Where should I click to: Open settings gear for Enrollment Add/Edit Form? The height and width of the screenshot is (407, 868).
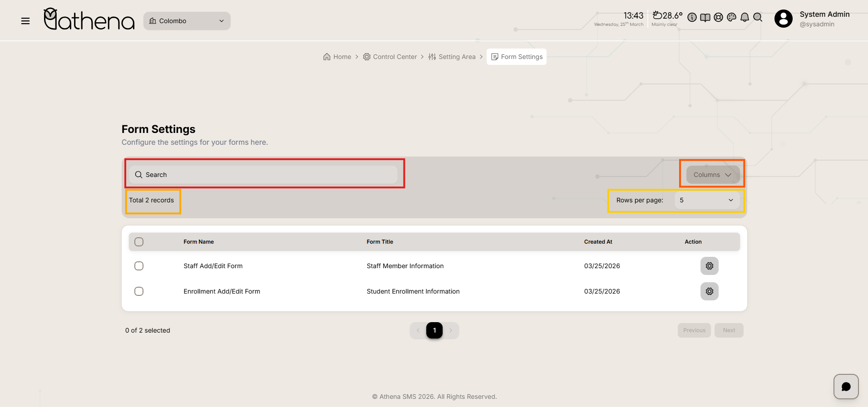click(x=709, y=291)
